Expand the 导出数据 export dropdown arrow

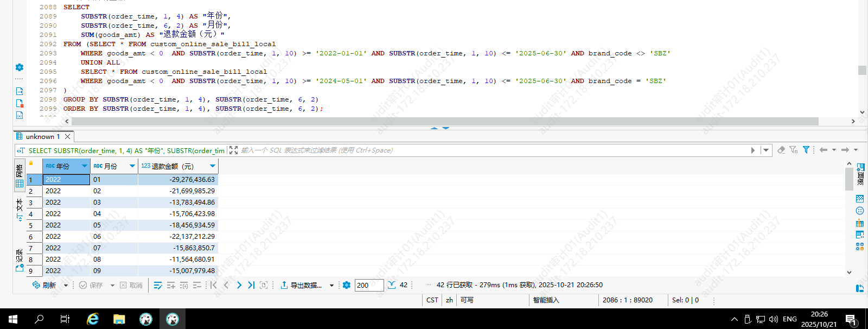(331, 286)
